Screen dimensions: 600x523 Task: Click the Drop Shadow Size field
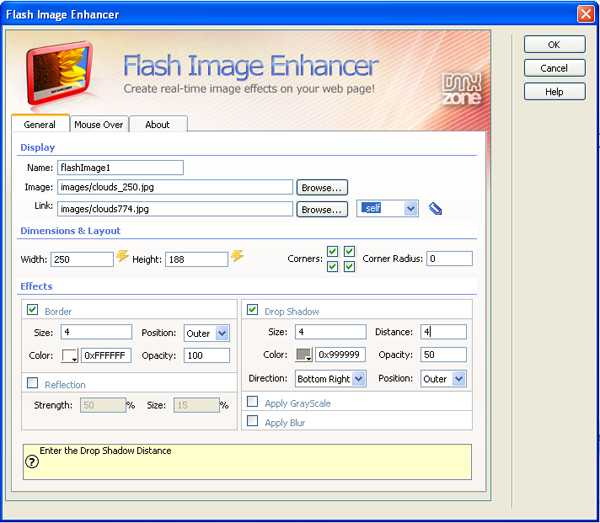tap(331, 332)
